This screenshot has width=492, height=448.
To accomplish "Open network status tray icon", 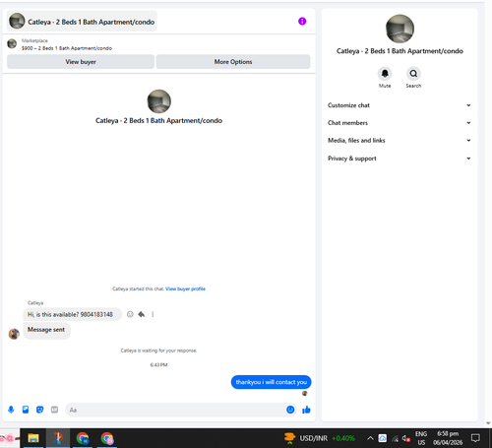I will coord(395,438).
